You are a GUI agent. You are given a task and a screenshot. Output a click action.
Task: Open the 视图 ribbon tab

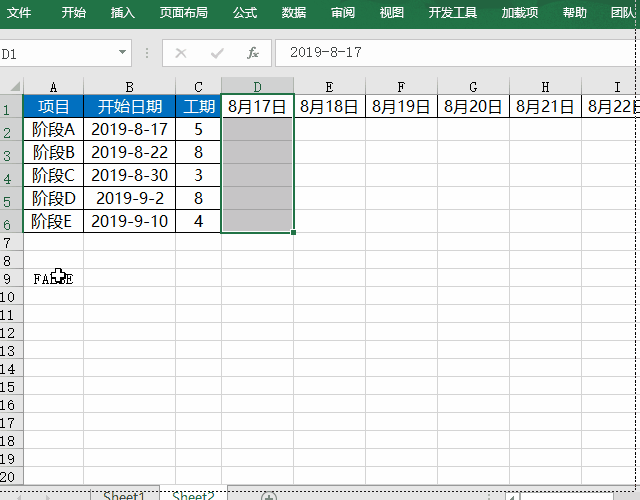(392, 13)
